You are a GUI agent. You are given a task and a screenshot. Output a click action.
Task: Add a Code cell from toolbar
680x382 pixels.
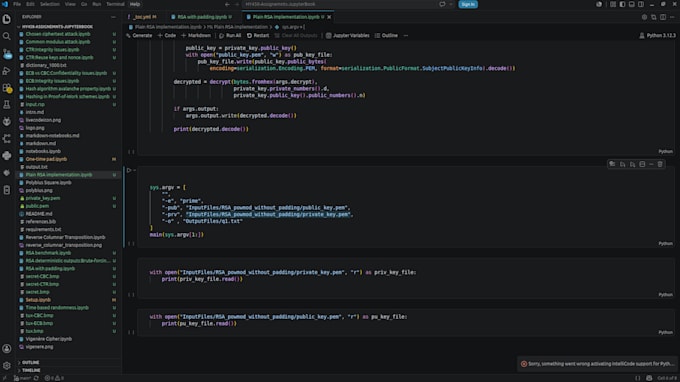(167, 36)
